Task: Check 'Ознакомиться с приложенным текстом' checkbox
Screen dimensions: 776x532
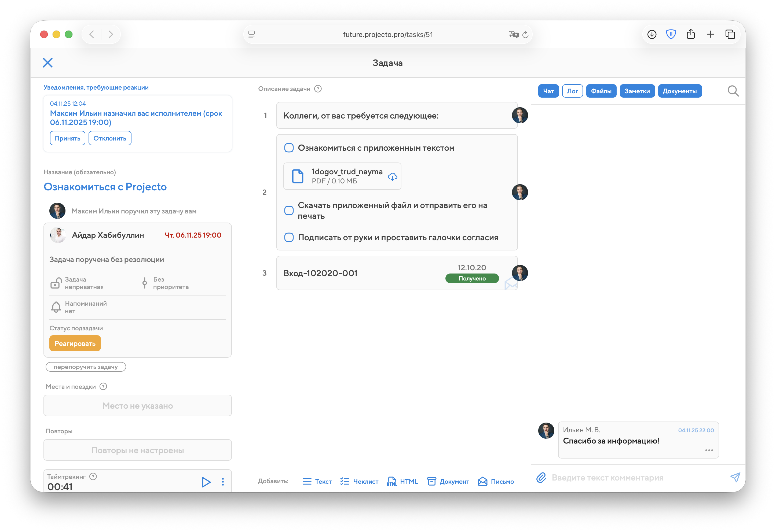Action: (x=289, y=148)
